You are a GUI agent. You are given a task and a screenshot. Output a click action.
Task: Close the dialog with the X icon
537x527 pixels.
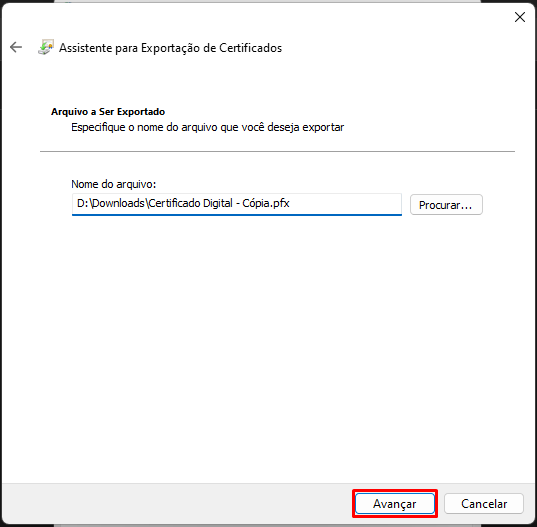[x=520, y=17]
